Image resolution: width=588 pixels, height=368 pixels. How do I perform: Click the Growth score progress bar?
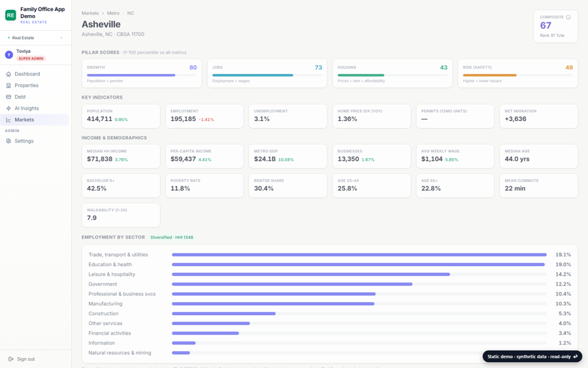[142, 75]
